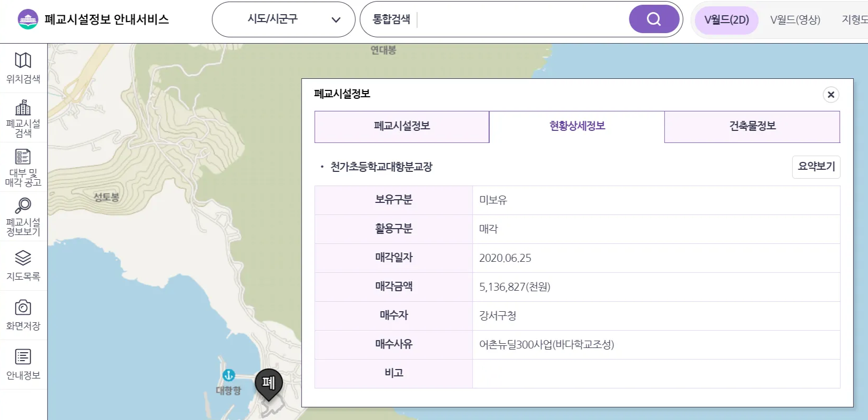Click the 어촌뉴딜300사업(바다학교조성) value
The image size is (868, 420).
pos(547,345)
